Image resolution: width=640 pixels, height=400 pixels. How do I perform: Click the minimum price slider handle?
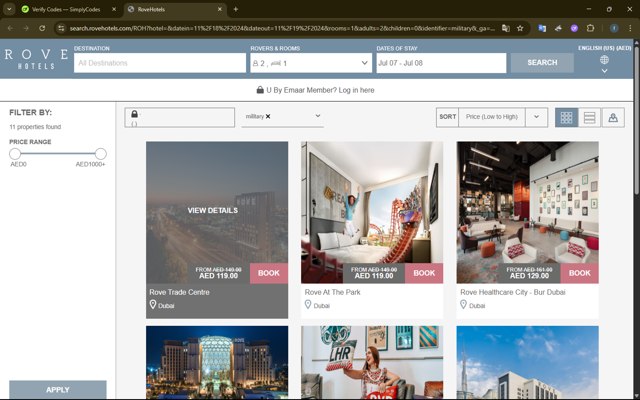coord(15,154)
